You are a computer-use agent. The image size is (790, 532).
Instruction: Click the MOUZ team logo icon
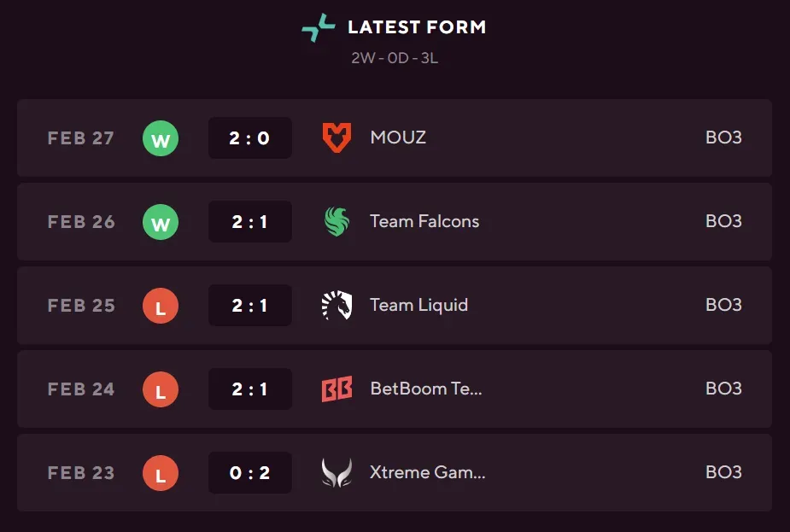[x=336, y=137]
